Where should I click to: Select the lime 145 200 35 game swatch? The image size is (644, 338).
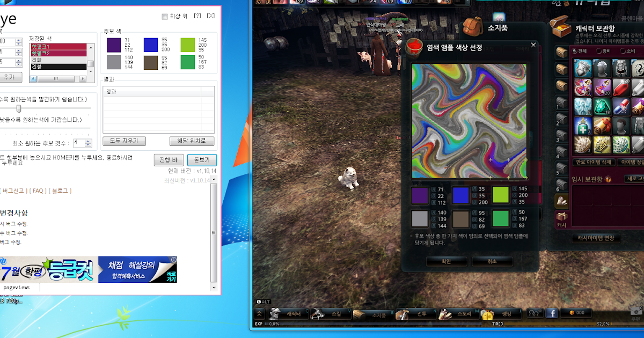[501, 195]
